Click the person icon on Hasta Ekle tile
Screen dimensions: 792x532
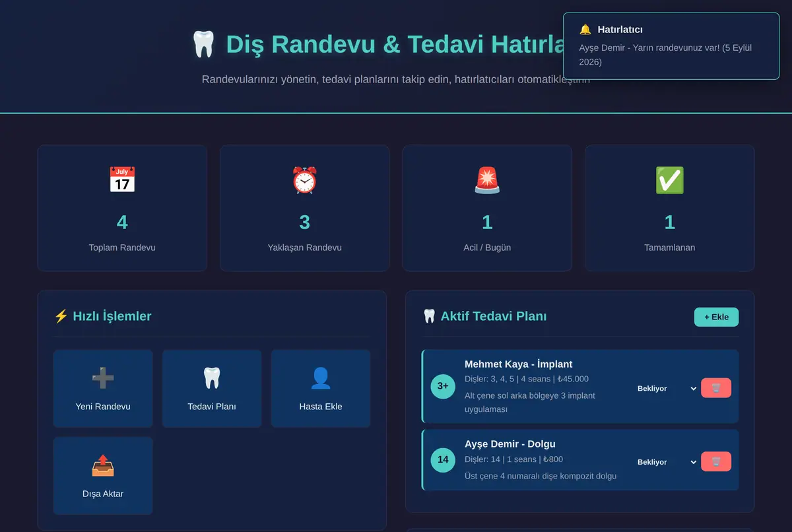[321, 378]
